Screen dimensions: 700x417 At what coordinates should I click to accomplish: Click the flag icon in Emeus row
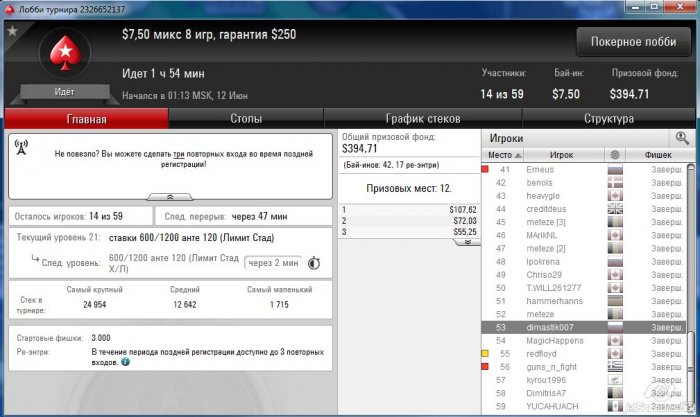tap(615, 170)
